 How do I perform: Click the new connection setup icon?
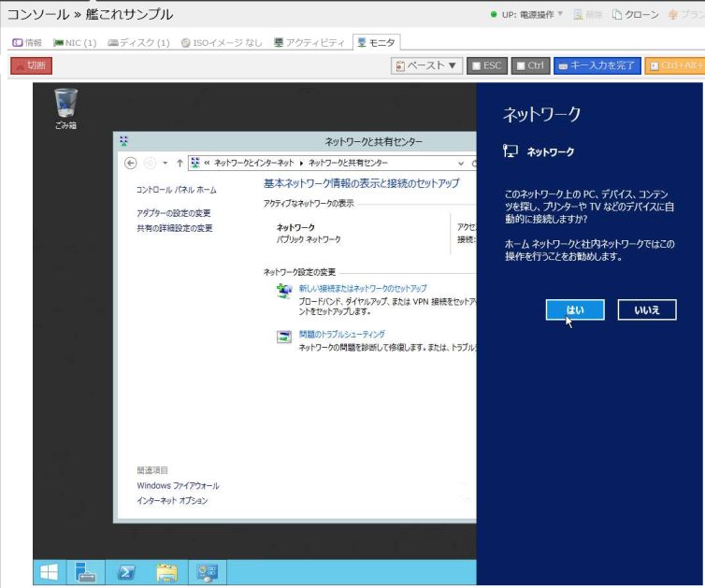click(283, 292)
